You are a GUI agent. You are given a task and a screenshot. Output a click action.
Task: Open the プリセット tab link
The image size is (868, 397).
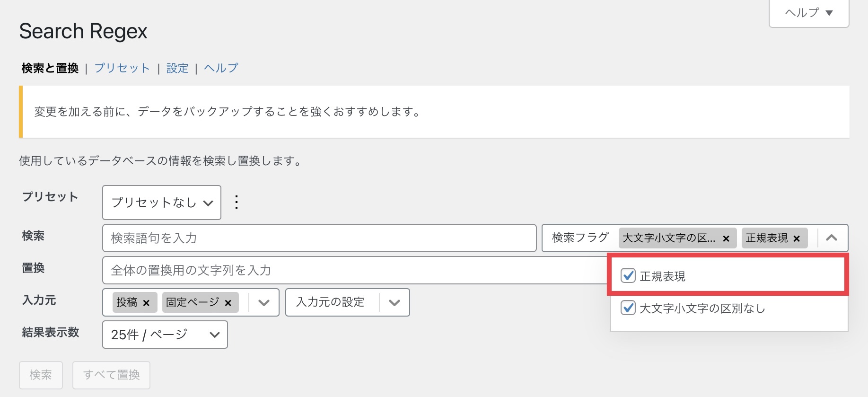point(122,68)
